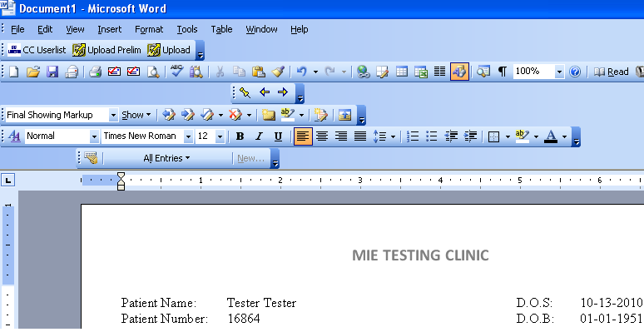Click the Increase Indent icon

(x=470, y=136)
